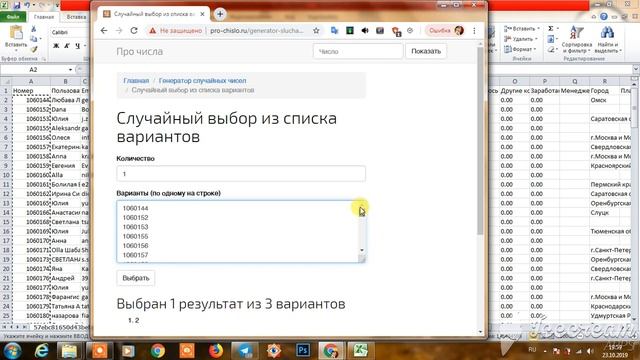This screenshot has width=640, height=360.
Task: Toggle bold 'Ж' in Excel
Action: pyautogui.click(x=56, y=46)
